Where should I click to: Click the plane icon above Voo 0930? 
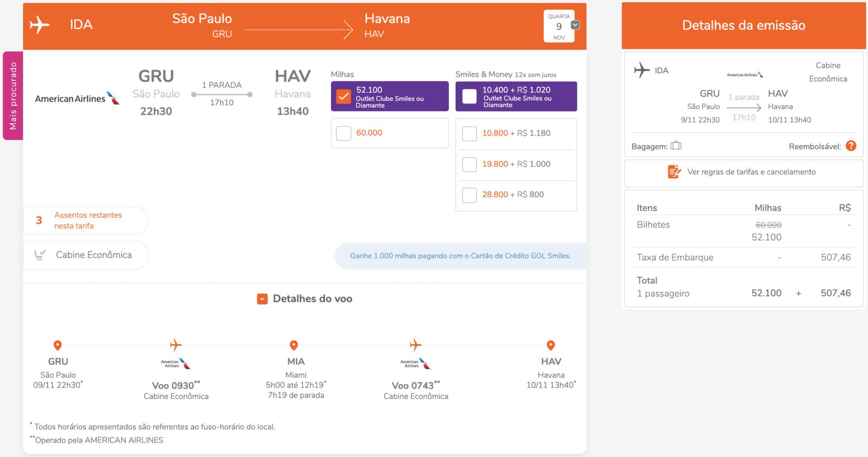click(x=176, y=345)
